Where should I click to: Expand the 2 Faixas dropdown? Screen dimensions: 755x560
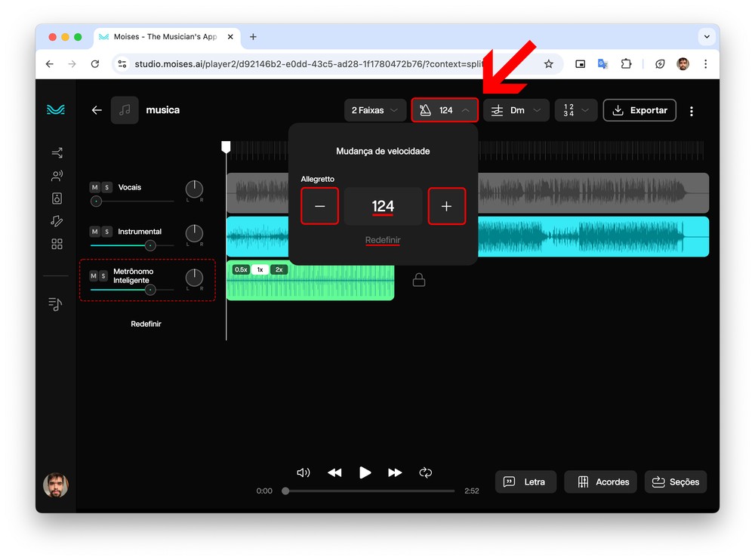pyautogui.click(x=374, y=110)
